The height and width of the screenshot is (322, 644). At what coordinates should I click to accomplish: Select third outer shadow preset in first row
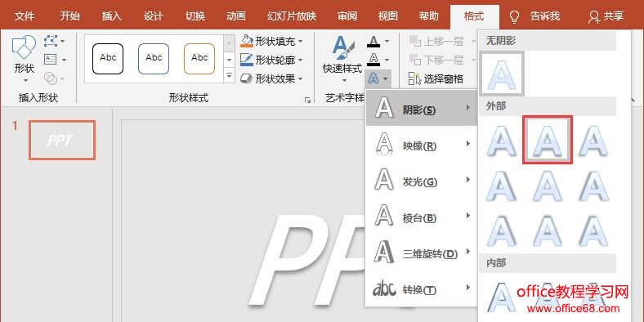coord(593,141)
